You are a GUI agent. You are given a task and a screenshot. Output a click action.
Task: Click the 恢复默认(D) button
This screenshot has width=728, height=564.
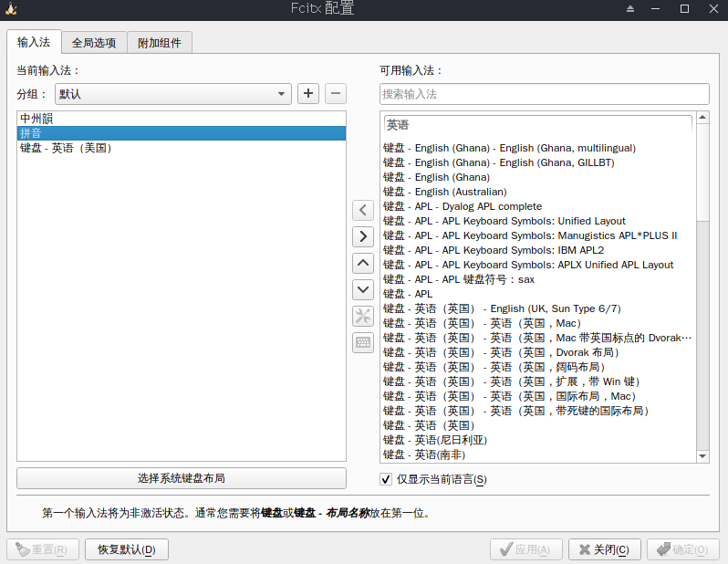[127, 549]
